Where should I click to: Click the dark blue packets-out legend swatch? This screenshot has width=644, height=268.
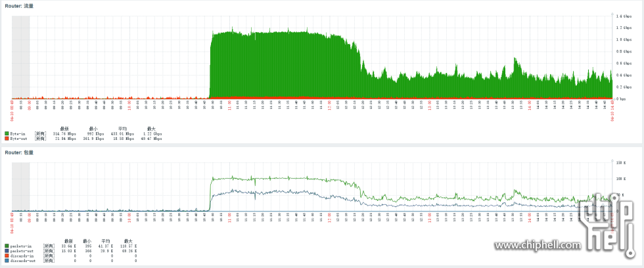point(7,251)
